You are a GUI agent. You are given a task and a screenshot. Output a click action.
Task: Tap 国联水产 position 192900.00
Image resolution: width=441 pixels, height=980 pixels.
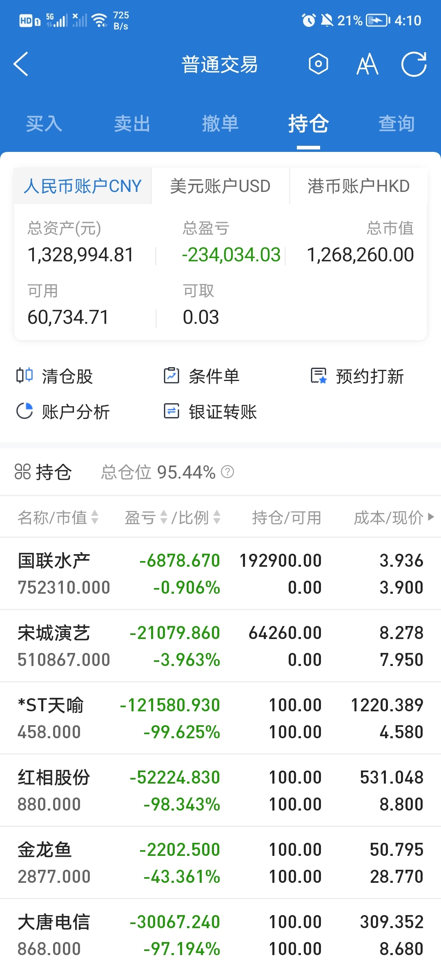pos(281,561)
